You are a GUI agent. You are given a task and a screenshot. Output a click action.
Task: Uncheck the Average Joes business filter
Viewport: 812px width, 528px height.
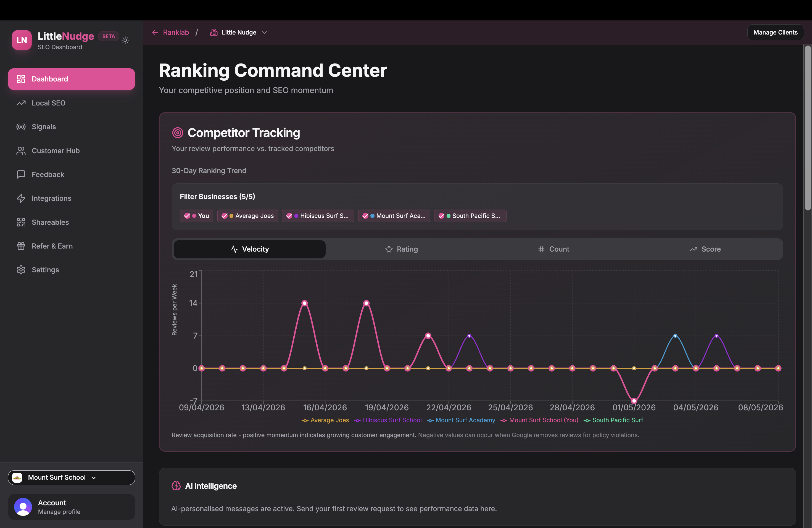(x=248, y=216)
